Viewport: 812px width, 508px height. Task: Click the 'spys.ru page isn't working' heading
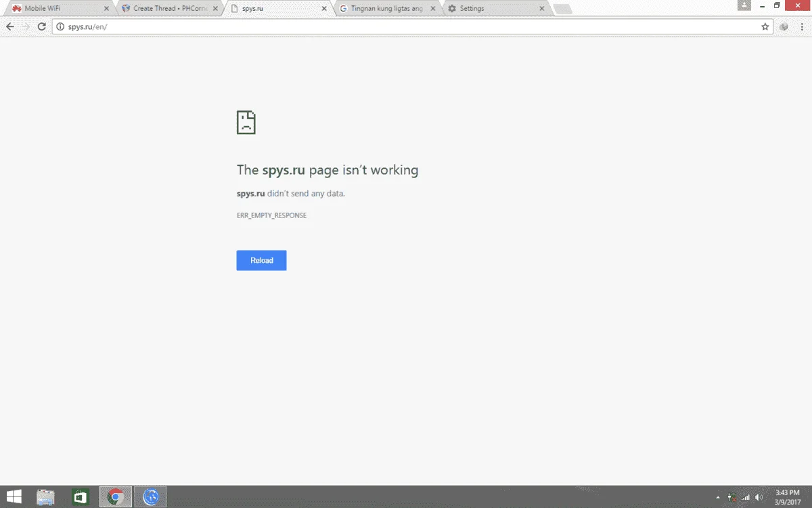click(x=328, y=170)
